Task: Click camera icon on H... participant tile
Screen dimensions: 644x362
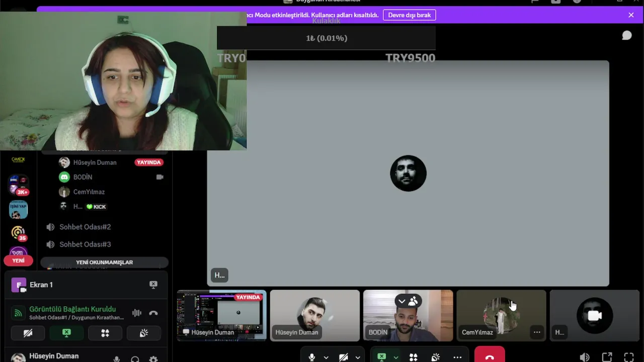Action: click(x=595, y=315)
